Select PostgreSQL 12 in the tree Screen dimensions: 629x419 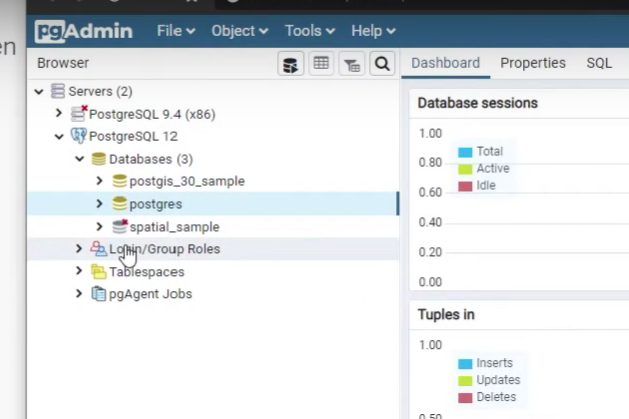[x=133, y=137]
